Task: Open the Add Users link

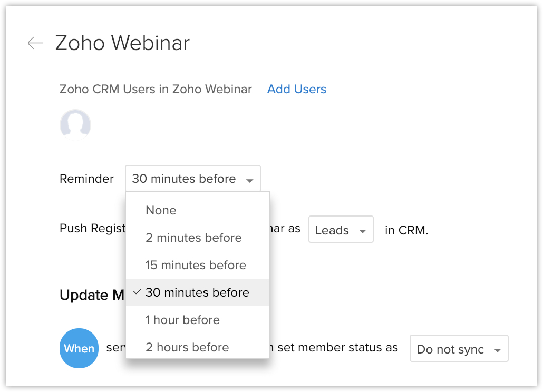Action: tap(296, 90)
